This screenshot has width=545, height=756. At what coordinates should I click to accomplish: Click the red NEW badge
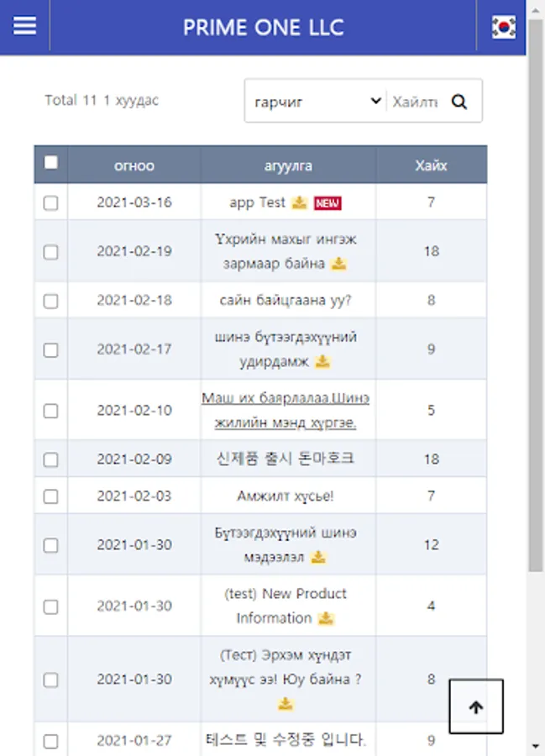tap(328, 203)
